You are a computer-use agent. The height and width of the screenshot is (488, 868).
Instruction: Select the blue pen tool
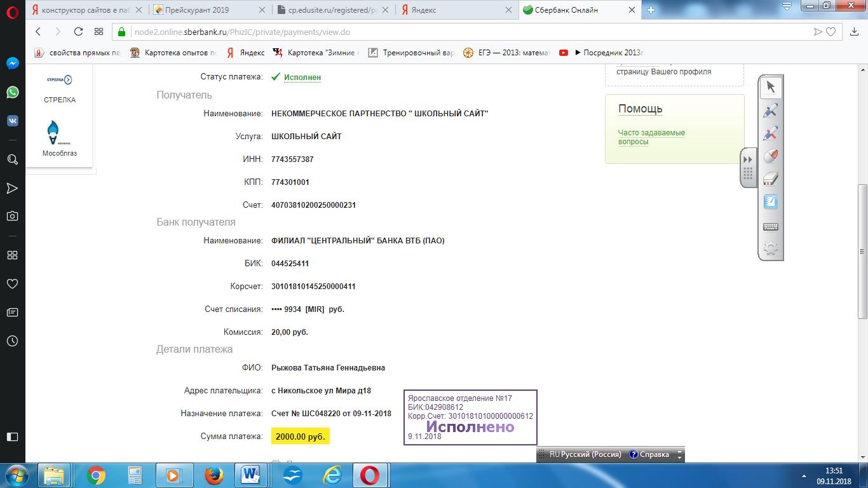pos(771,111)
